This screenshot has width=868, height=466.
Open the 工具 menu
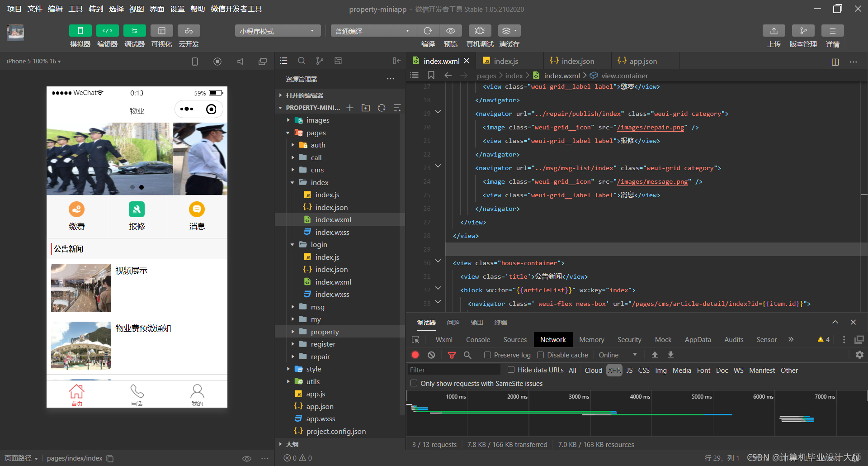[75, 9]
